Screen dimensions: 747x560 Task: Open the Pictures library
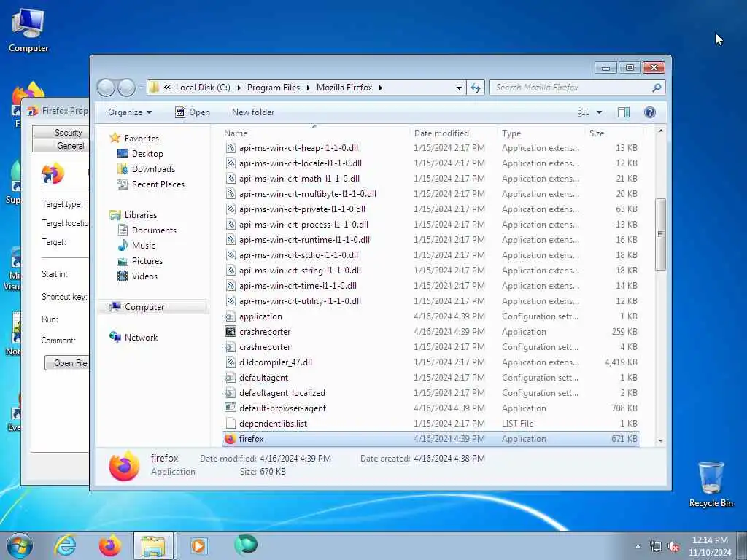point(147,261)
